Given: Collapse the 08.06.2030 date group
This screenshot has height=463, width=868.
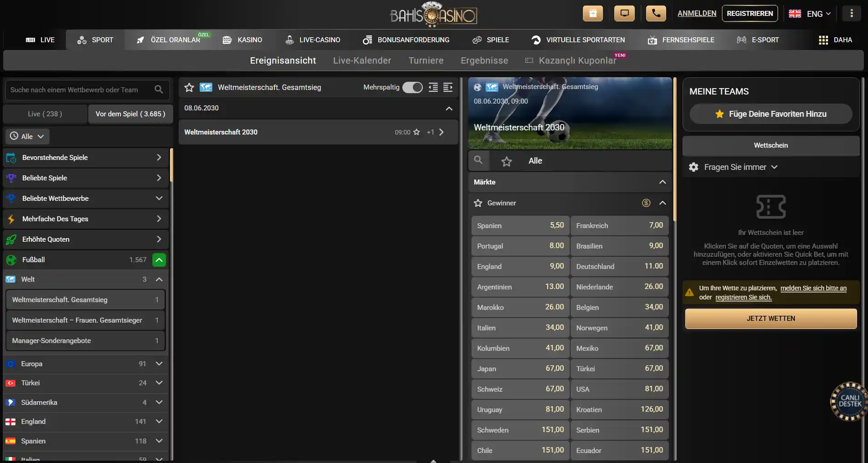Looking at the screenshot, I should pyautogui.click(x=449, y=109).
